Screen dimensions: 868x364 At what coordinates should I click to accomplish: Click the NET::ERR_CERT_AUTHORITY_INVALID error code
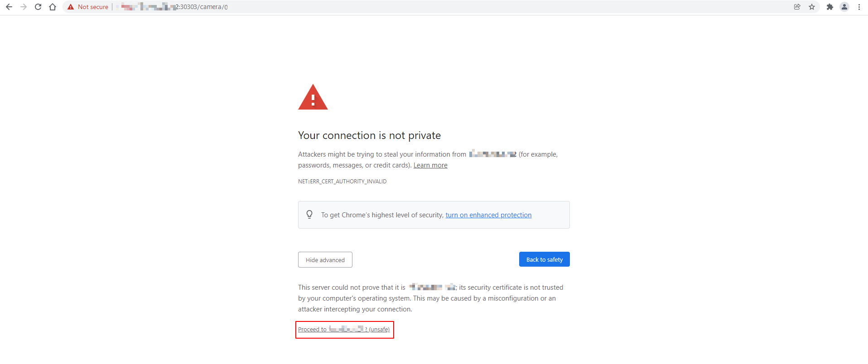pyautogui.click(x=342, y=182)
